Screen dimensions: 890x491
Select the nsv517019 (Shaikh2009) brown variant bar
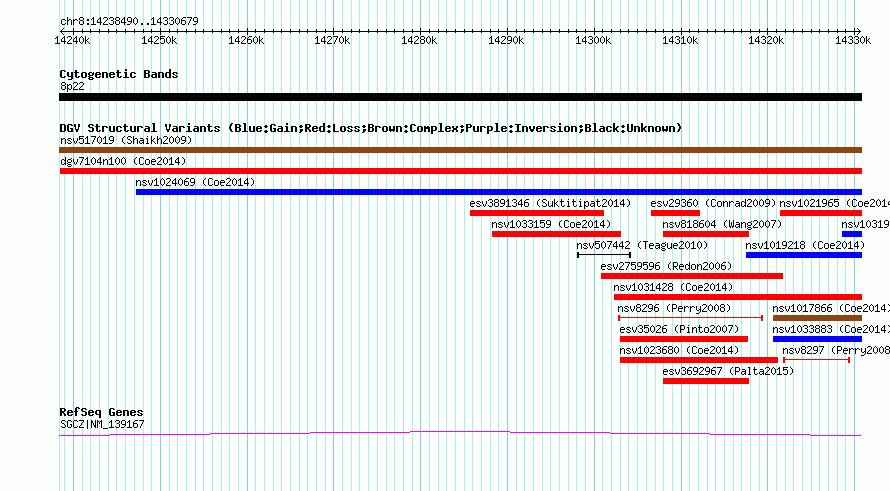(x=460, y=150)
